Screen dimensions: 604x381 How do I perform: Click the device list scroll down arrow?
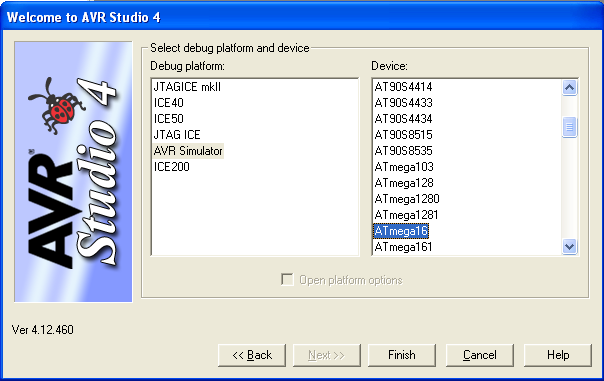tap(569, 246)
